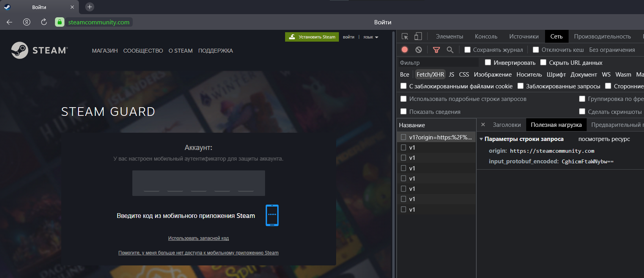Screen dimensions: 644x278
Task: Filter by Все request types
Action: (x=404, y=75)
